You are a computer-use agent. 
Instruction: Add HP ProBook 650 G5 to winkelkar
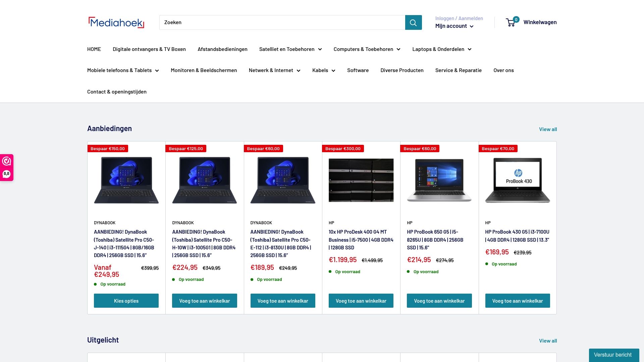pyautogui.click(x=439, y=301)
